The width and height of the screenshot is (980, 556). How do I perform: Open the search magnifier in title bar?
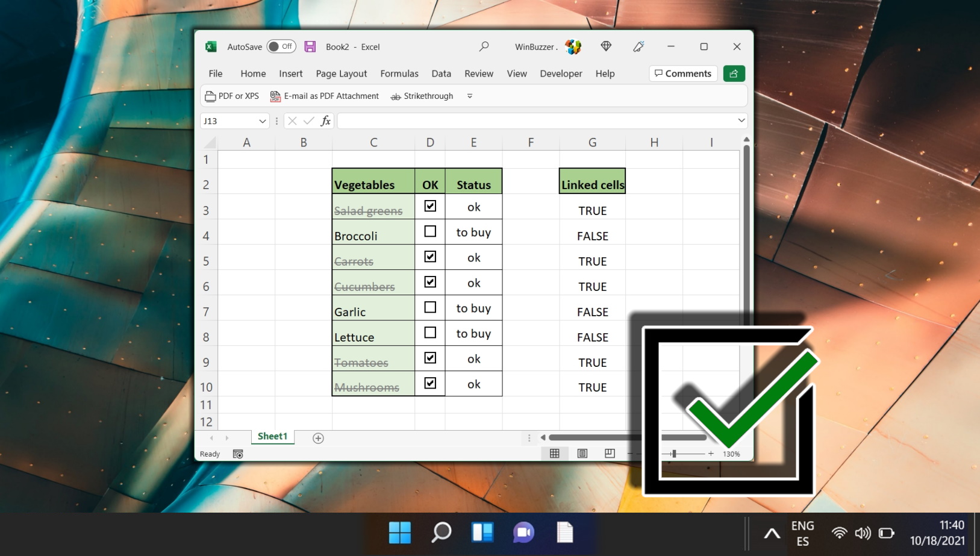(x=484, y=46)
